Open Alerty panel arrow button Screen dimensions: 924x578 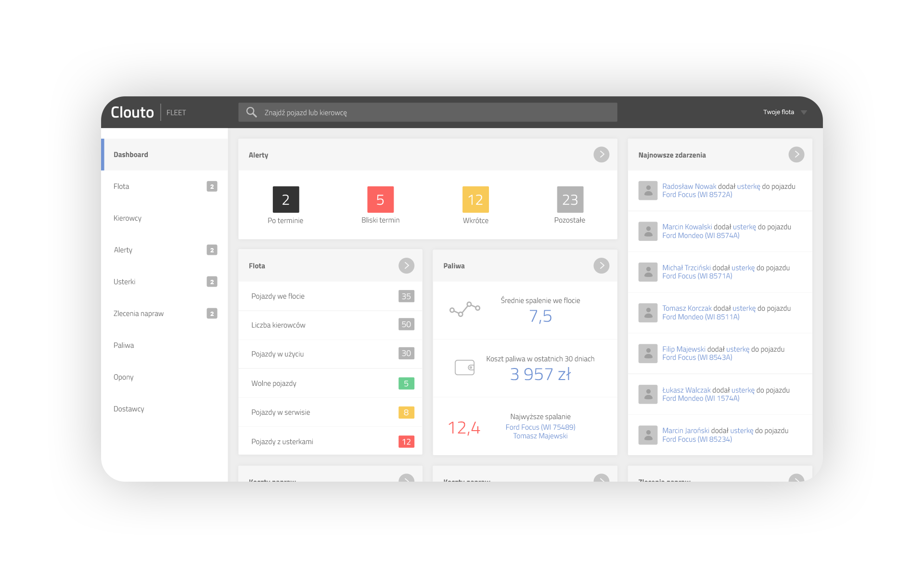point(601,155)
